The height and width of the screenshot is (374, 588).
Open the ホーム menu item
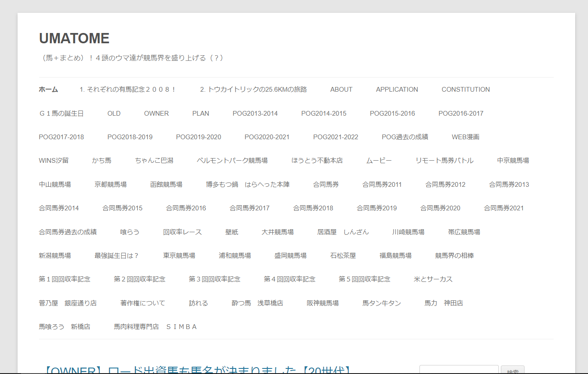coord(48,90)
